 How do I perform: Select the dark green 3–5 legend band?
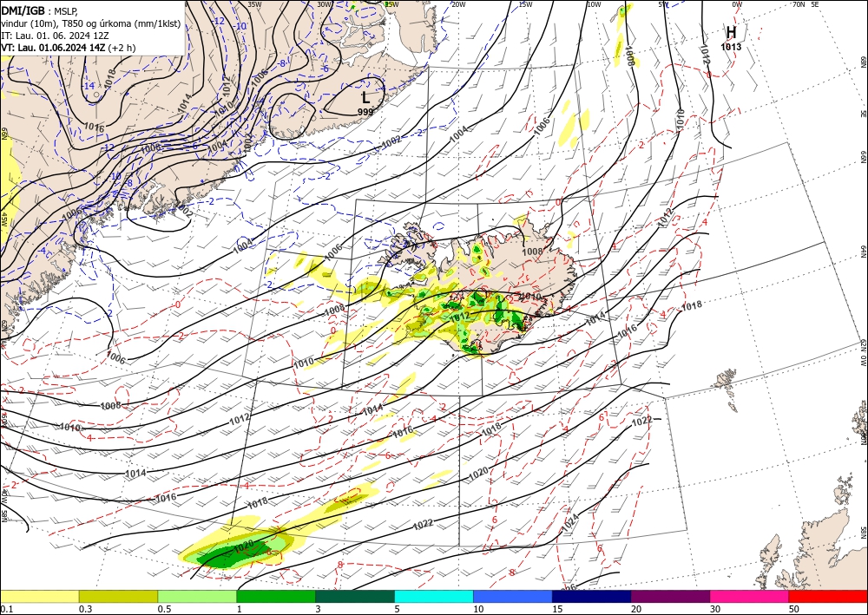[355, 596]
